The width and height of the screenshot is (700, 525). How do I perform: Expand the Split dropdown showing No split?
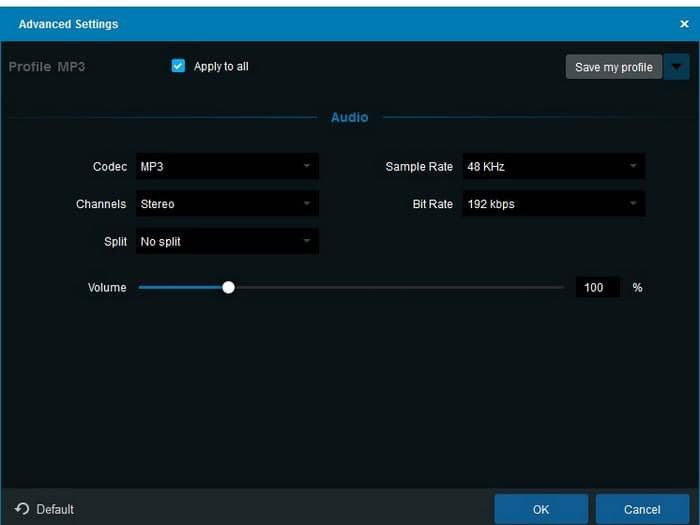click(x=227, y=241)
